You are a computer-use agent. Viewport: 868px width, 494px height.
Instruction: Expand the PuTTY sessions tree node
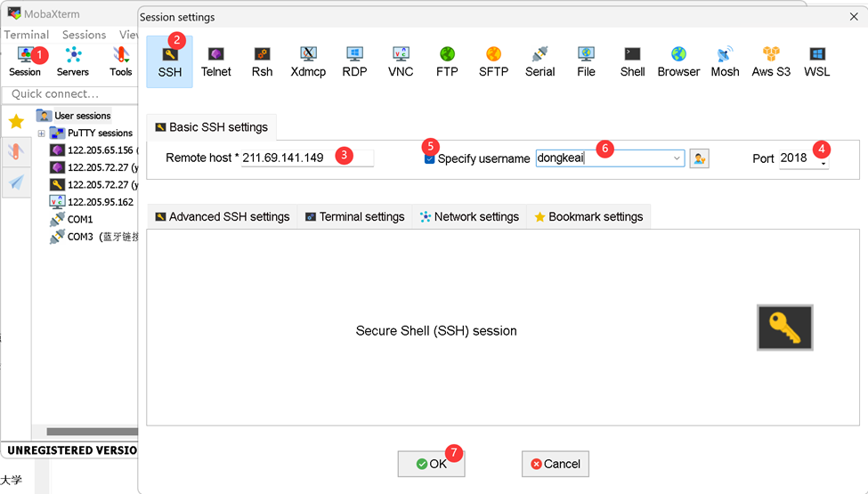[41, 134]
